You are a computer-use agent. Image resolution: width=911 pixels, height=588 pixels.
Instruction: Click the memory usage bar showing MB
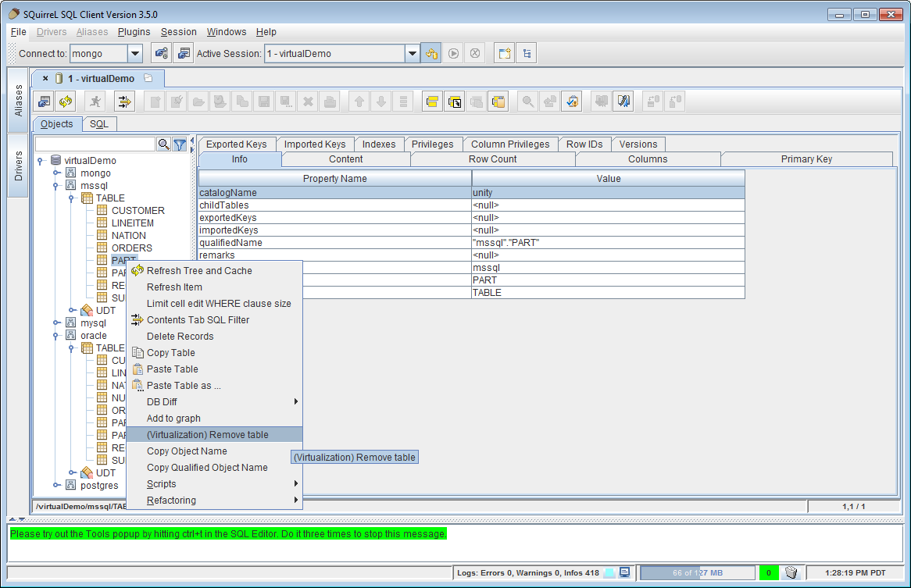point(698,572)
